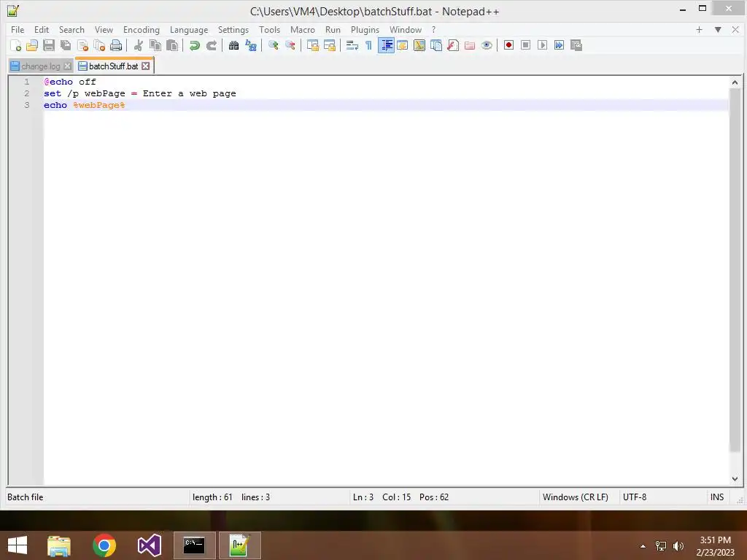747x560 pixels.
Task: Open the Document Map icon
Action: pyautogui.click(x=419, y=45)
